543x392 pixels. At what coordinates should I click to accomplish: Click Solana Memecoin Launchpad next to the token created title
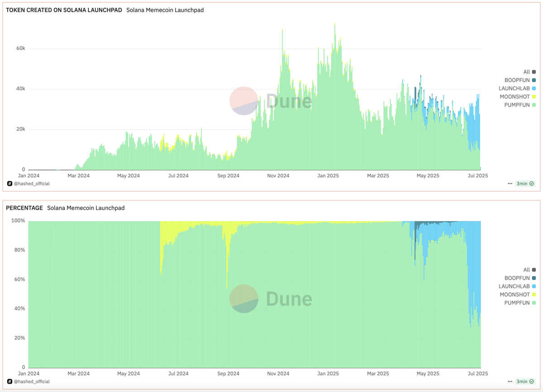[165, 10]
